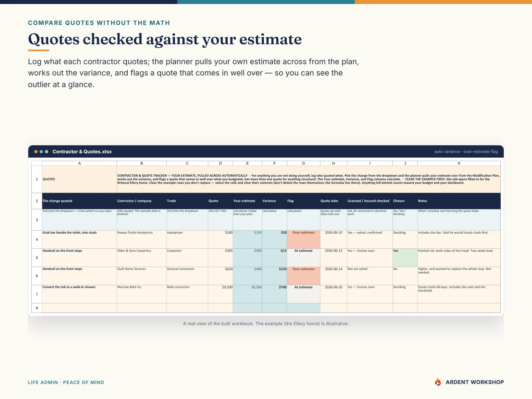Screen dimensions: 532x399
Task: Click the 'Bath contractor' trade cell
Action: pyautogui.click(x=187, y=294)
